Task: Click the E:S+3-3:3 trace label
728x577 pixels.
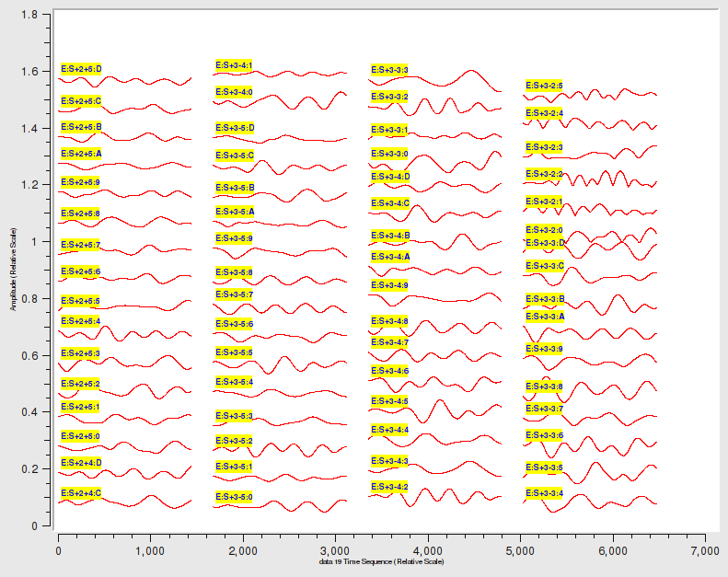Action: pyautogui.click(x=389, y=70)
